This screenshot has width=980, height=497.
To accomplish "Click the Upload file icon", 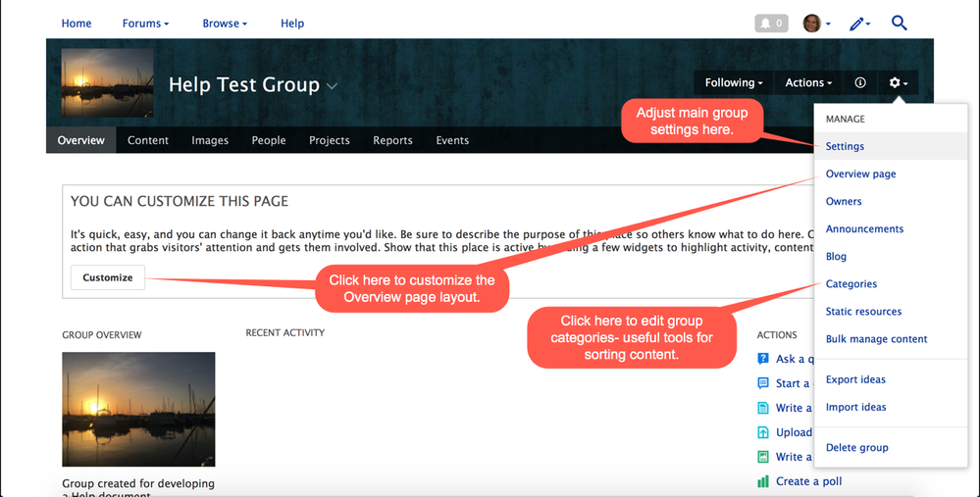I will pyautogui.click(x=763, y=432).
